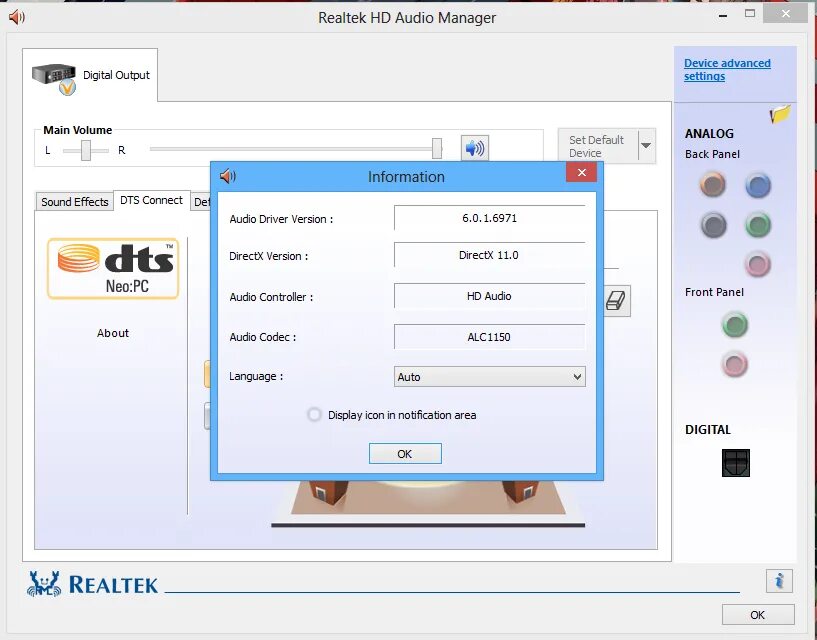The height and width of the screenshot is (640, 817).
Task: Click the Audio Controller HD Audio field
Action: coord(489,296)
